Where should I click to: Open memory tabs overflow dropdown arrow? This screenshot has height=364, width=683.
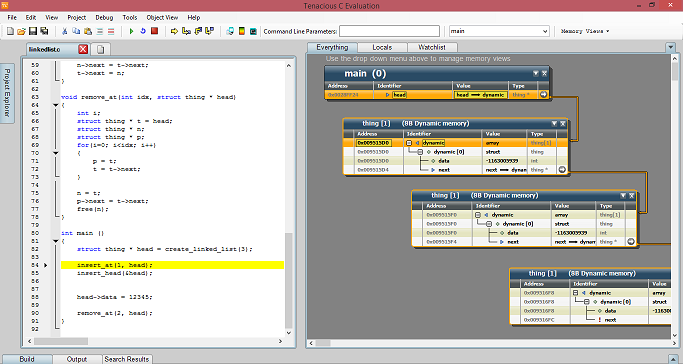click(670, 47)
